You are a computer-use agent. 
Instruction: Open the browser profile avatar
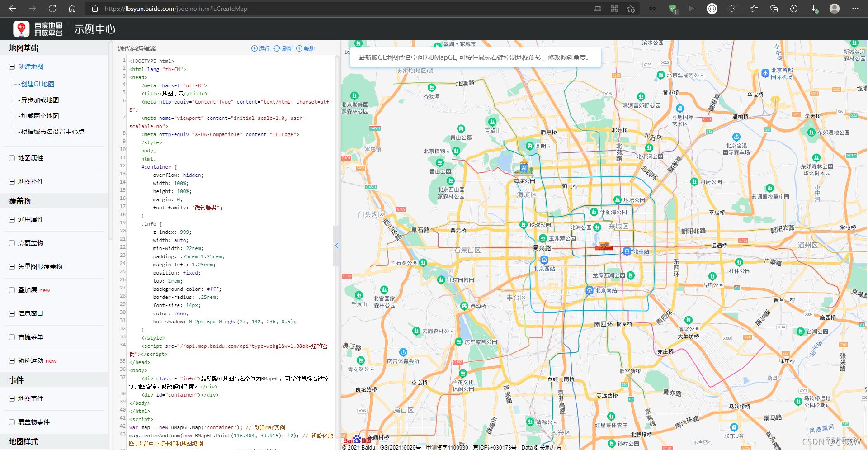click(835, 9)
